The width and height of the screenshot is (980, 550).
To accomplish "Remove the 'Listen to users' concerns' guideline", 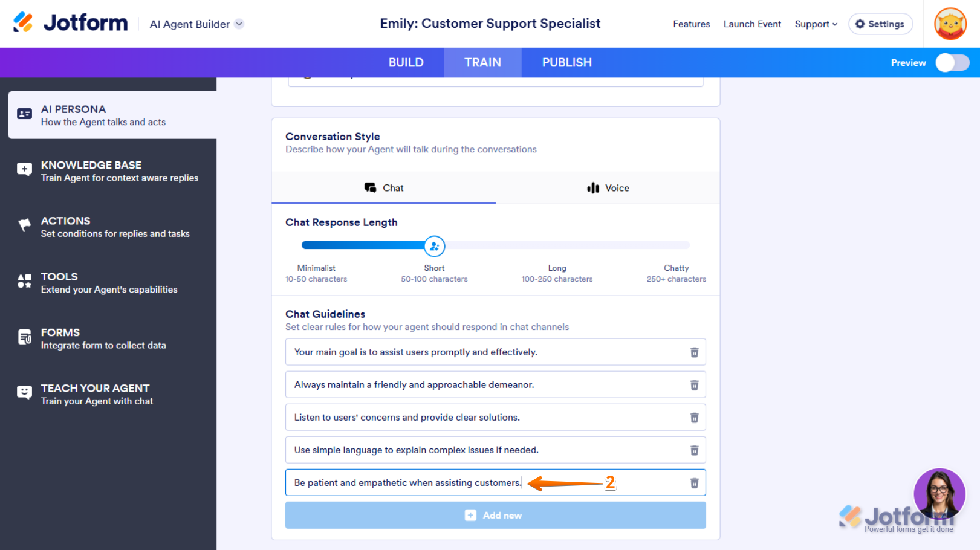I will pos(694,418).
